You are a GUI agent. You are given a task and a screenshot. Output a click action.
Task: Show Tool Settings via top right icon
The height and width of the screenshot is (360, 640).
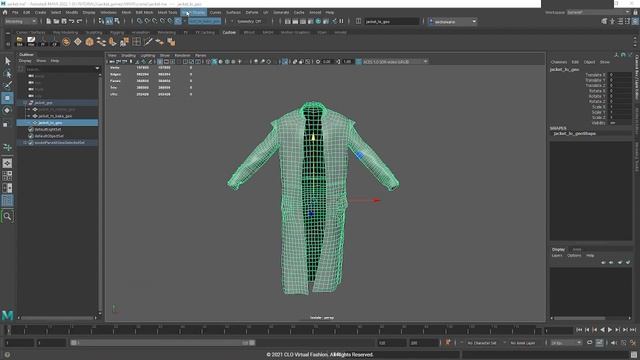point(628,21)
